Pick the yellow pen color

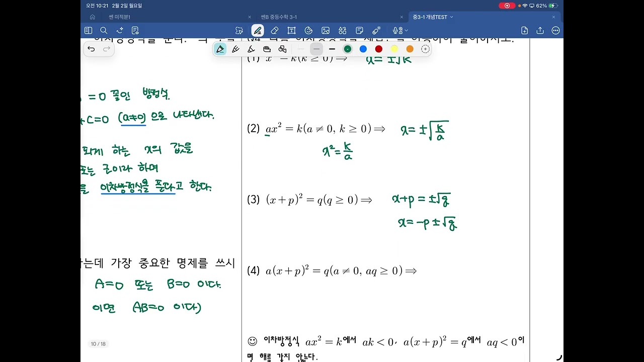pyautogui.click(x=394, y=49)
